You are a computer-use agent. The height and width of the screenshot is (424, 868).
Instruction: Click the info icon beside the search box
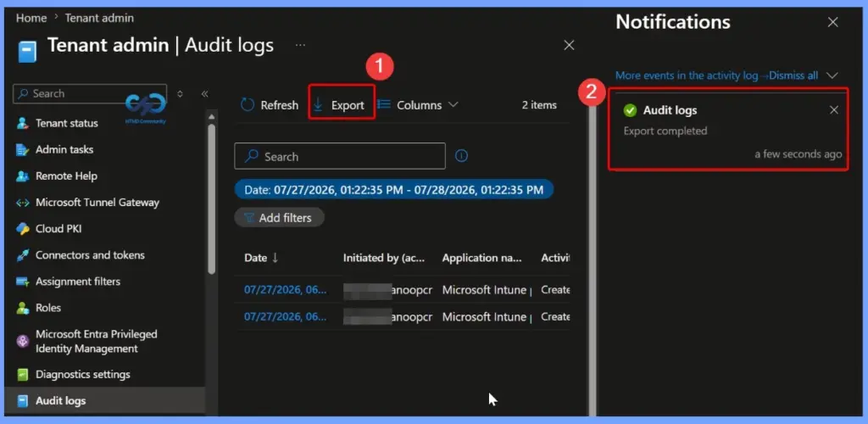point(461,156)
